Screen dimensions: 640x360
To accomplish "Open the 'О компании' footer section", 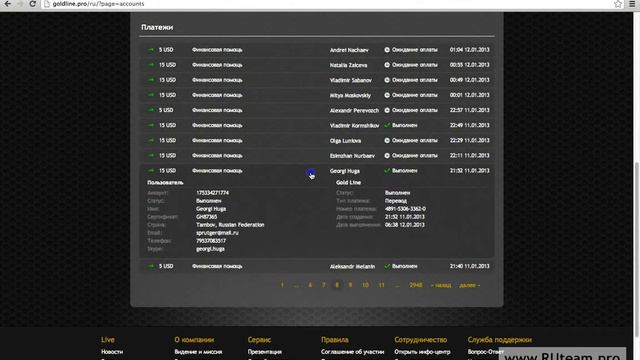I will [x=194, y=340].
